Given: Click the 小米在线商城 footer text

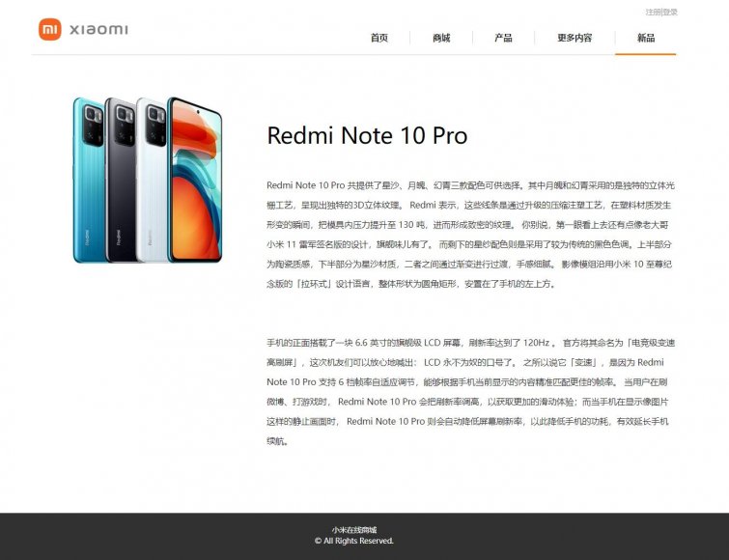Looking at the screenshot, I should pyautogui.click(x=354, y=530).
